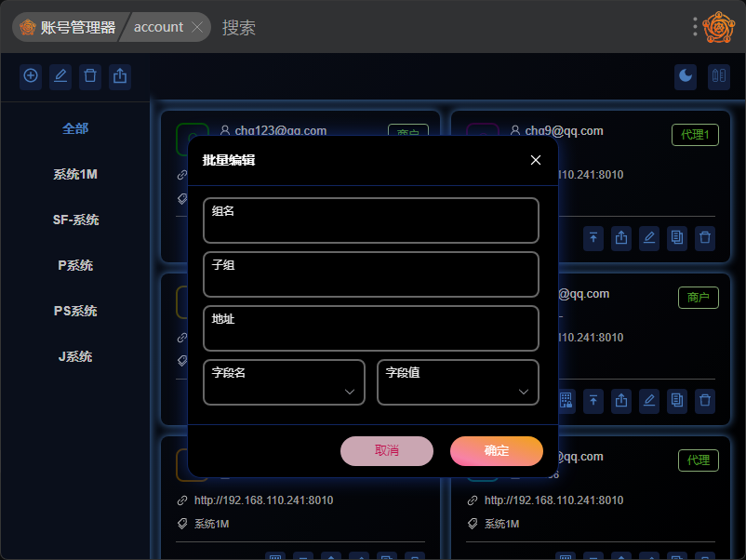
Task: Click the trash delete icon in sidebar toolbar
Action: (90, 76)
